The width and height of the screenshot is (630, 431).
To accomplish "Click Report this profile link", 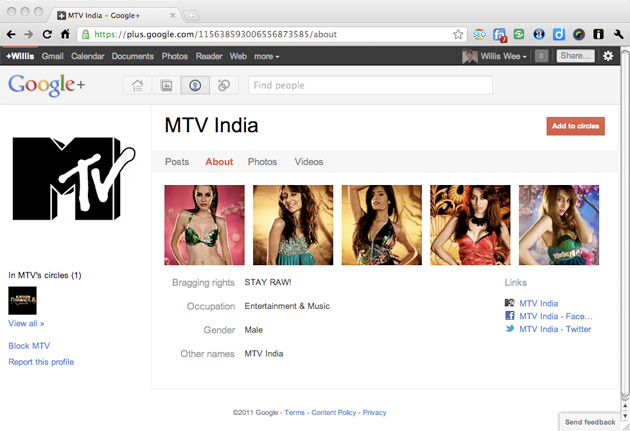I will 41,362.
